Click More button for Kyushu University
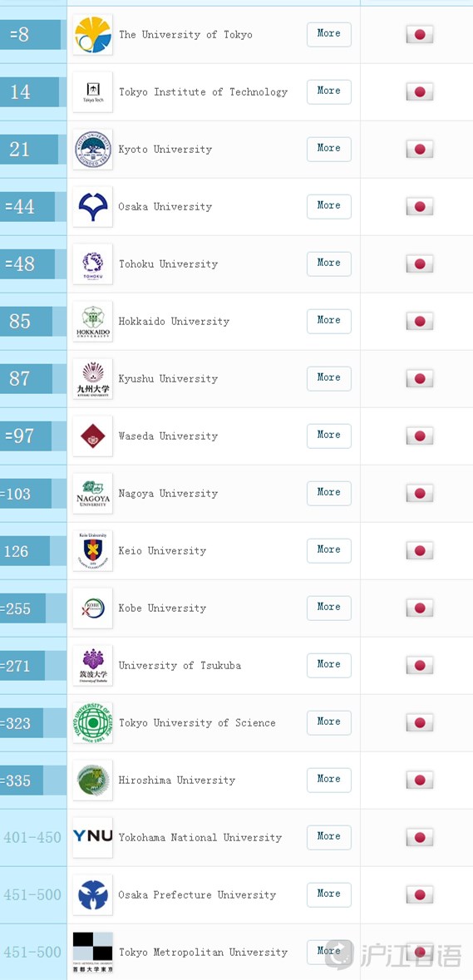The width and height of the screenshot is (473, 980). tap(328, 378)
